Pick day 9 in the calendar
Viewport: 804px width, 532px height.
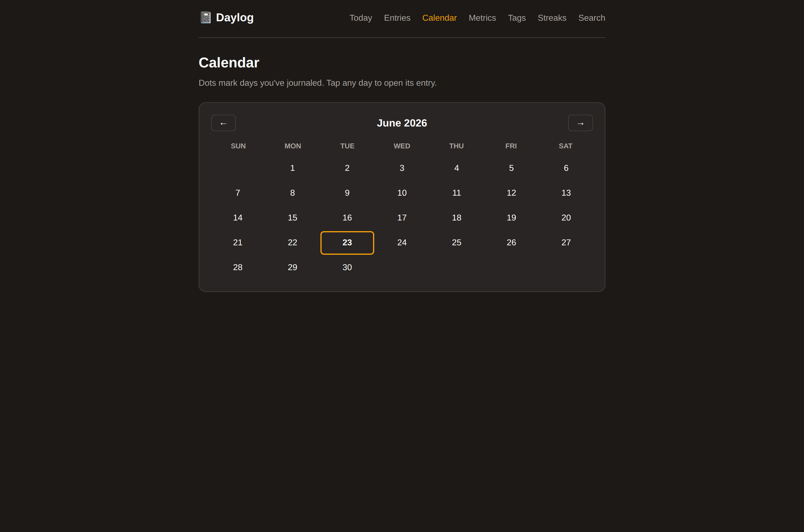(347, 193)
